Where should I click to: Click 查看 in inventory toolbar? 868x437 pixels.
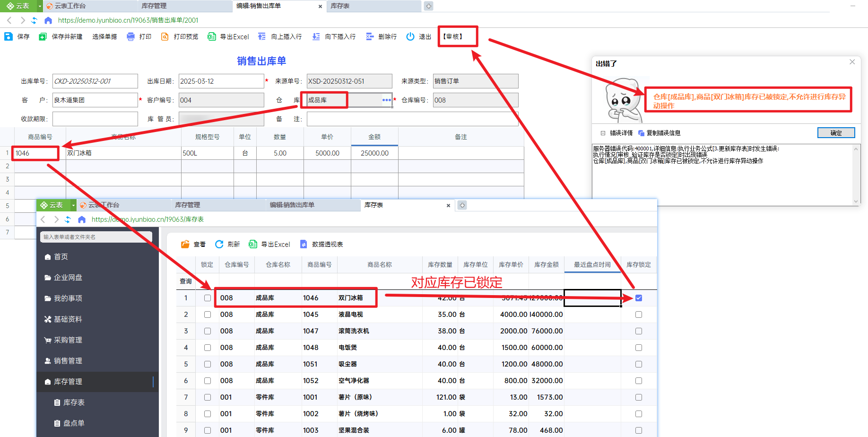pos(193,245)
